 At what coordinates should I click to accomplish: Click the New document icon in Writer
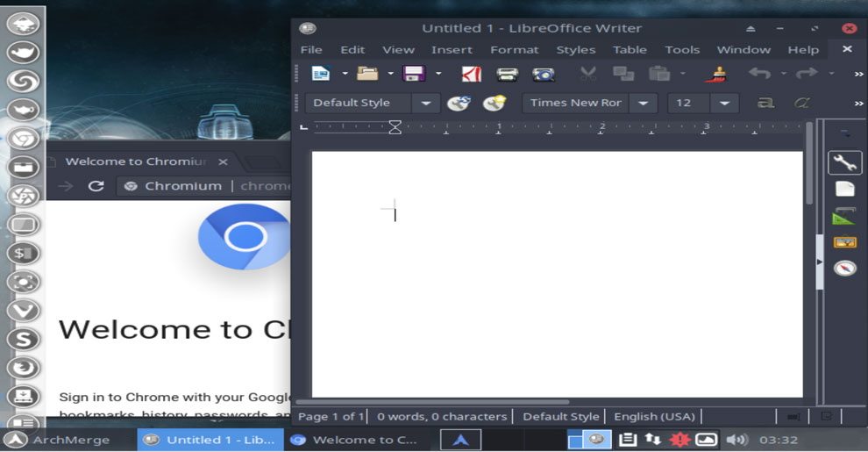point(321,74)
